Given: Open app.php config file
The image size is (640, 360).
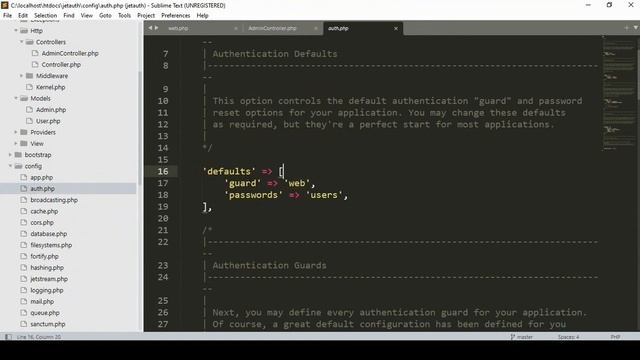Looking at the screenshot, I should pos(42,178).
